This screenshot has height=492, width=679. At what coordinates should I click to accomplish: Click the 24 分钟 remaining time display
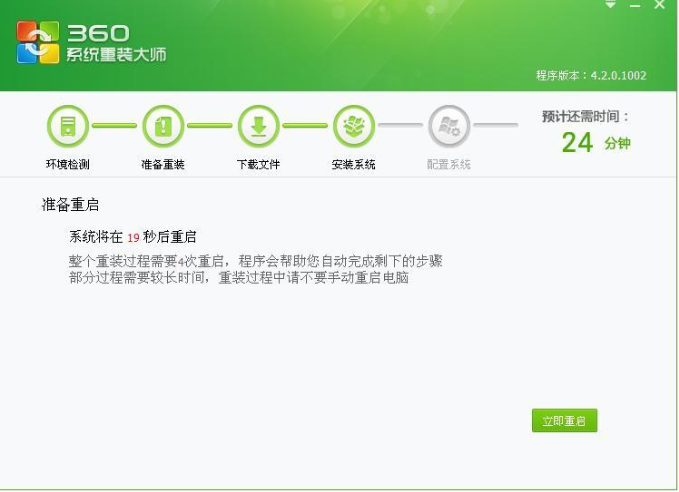(x=596, y=142)
